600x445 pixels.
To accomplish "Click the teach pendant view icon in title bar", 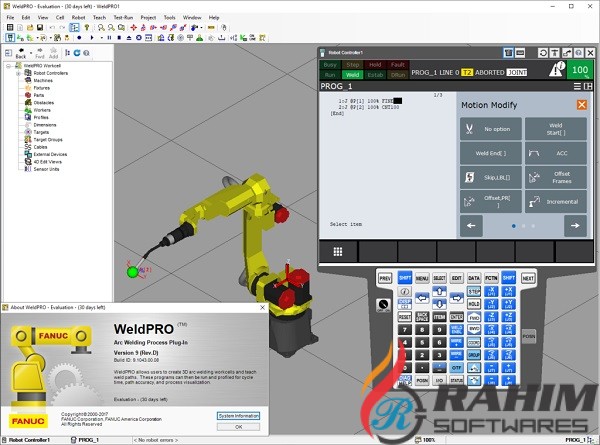I will point(508,53).
